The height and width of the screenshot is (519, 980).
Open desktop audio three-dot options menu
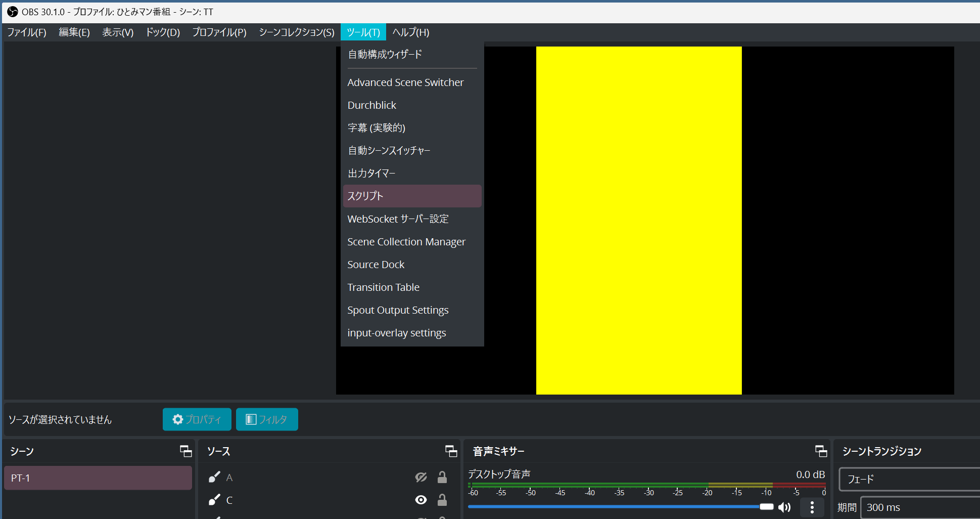pos(812,507)
